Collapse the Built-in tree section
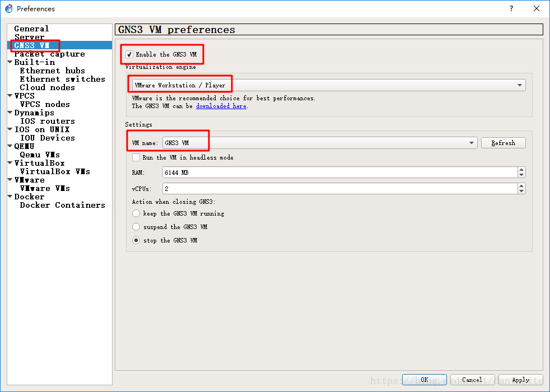The height and width of the screenshot is (392, 550). point(10,62)
